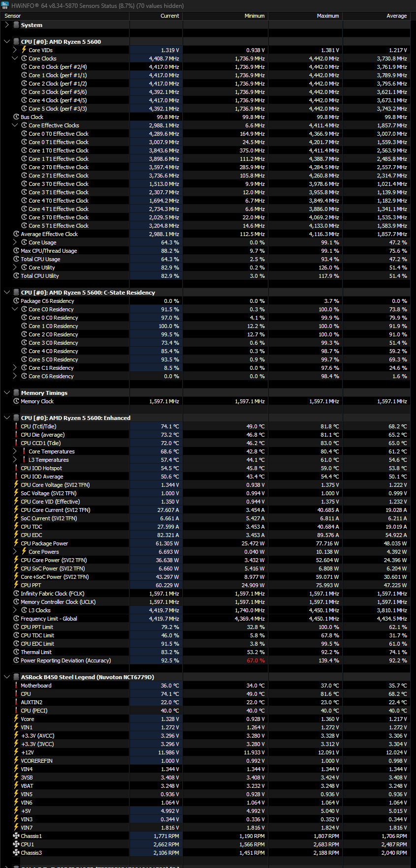Image resolution: width=416 pixels, height=868 pixels.
Task: Click the lightning icon of Vcore
Action: (16, 718)
